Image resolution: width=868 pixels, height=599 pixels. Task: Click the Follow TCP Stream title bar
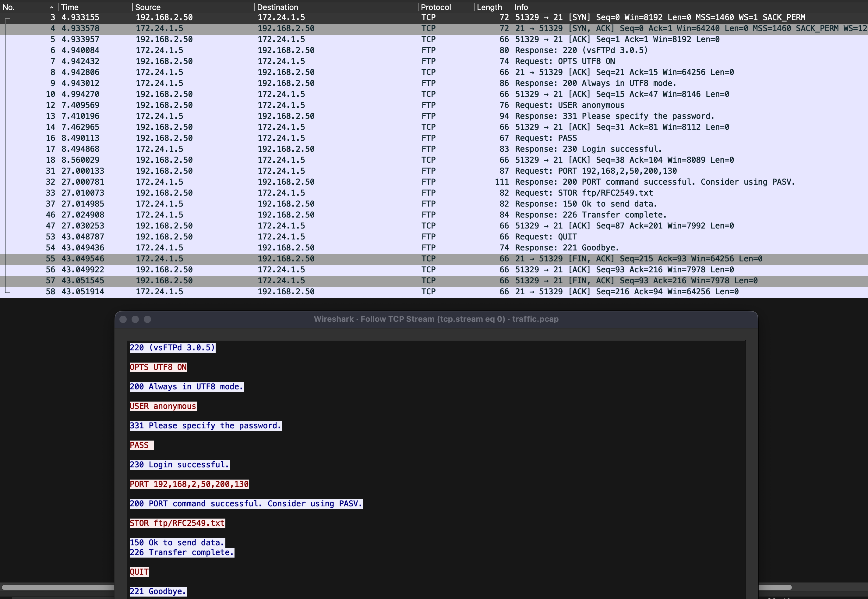(x=436, y=319)
